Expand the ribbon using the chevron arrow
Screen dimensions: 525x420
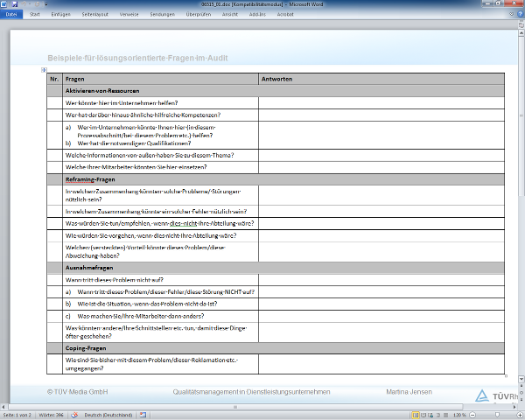click(x=509, y=14)
